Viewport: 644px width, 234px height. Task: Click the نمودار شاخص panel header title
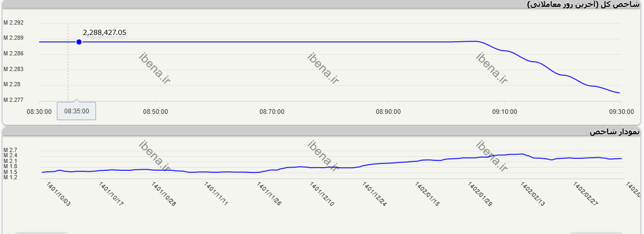614,132
